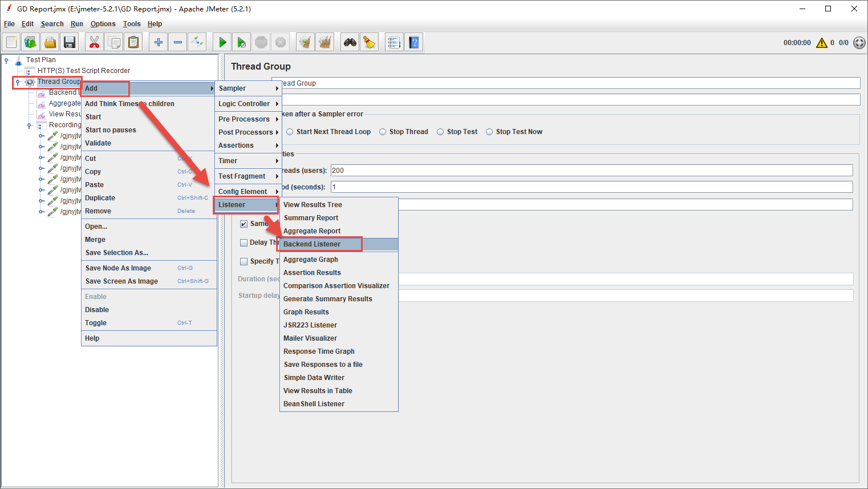Click the Start no pauses toolbar icon
This screenshot has width=868, height=489.
pyautogui.click(x=242, y=42)
